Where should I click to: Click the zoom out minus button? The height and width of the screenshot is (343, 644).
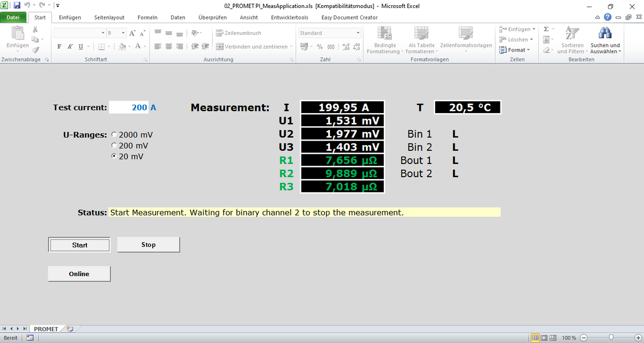(x=583, y=338)
